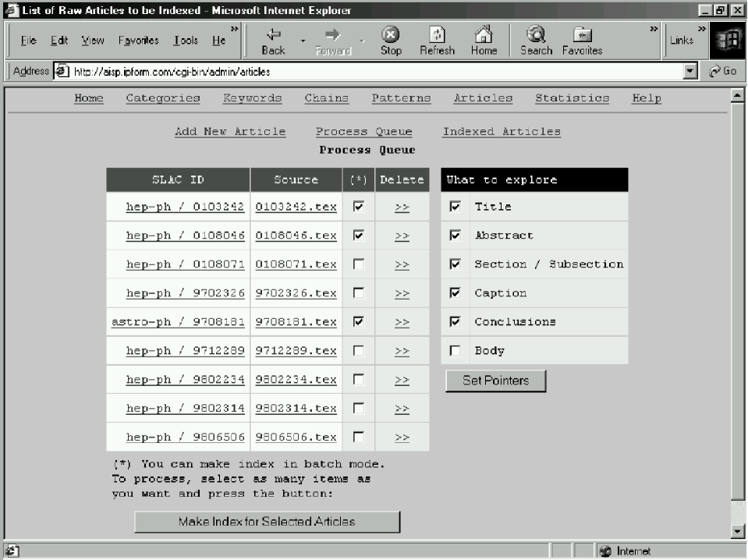This screenshot has height=560, width=748.
Task: Go to Home page icon
Action: [484, 34]
